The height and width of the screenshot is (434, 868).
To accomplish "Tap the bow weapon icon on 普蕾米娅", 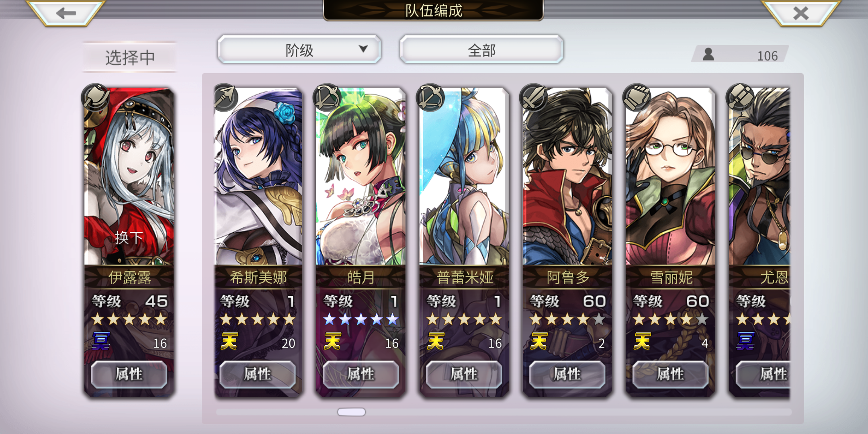I will pos(430,97).
